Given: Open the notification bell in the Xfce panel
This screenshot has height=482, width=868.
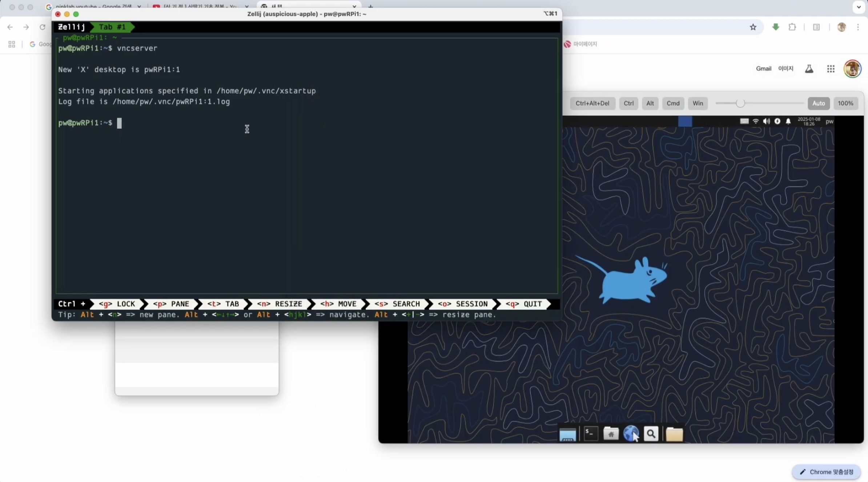Looking at the screenshot, I should click(x=788, y=122).
